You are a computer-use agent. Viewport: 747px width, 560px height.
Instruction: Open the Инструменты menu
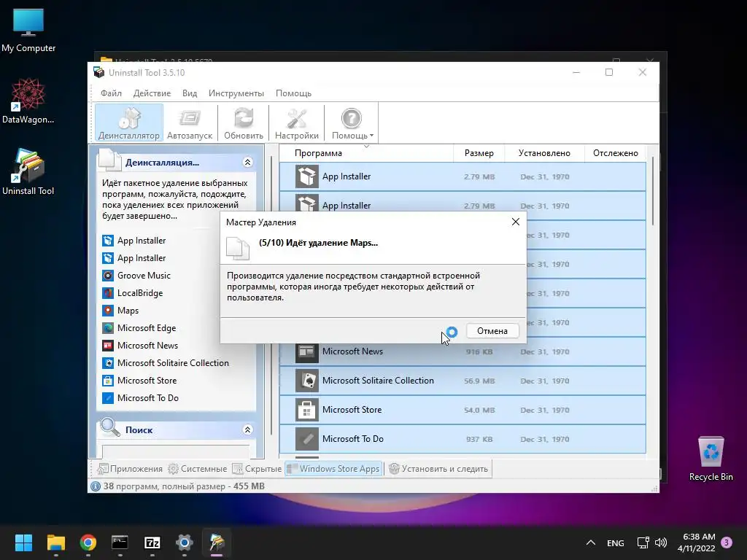236,93
